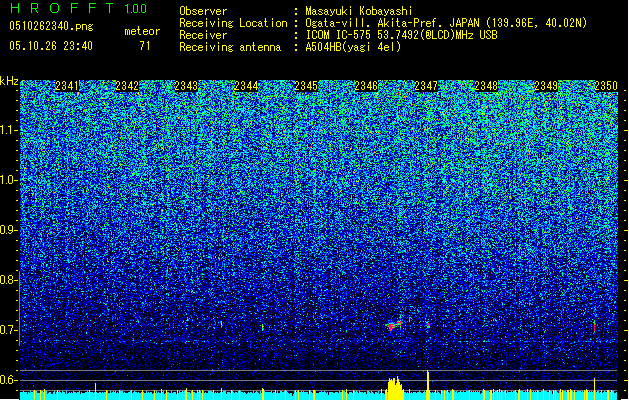Click the 2343 time marker
The width and height of the screenshot is (629, 400).
[x=186, y=86]
